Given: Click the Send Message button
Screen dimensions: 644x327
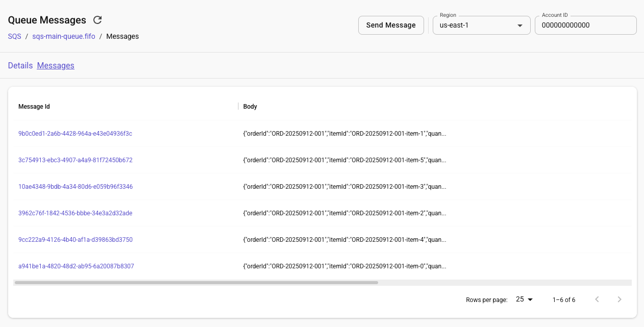Looking at the screenshot, I should click(391, 25).
